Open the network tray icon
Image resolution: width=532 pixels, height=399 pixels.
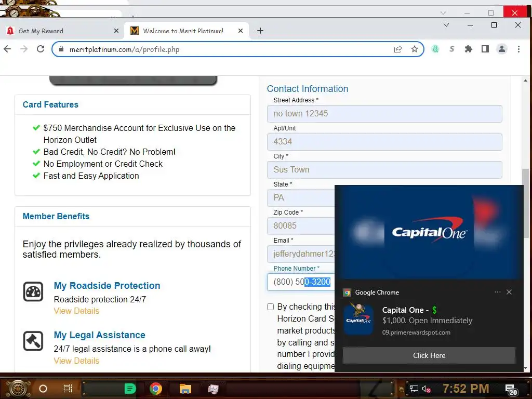point(414,389)
